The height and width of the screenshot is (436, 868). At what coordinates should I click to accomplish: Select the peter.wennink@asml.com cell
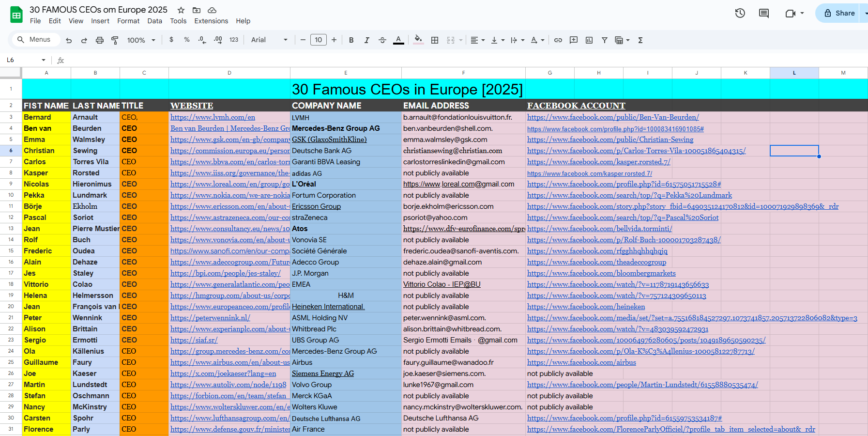[463, 318]
